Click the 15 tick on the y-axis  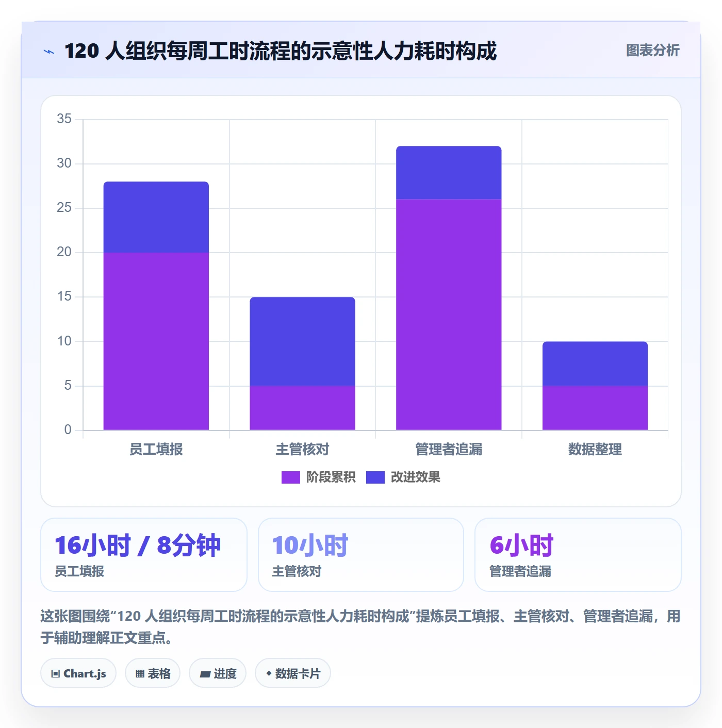click(x=64, y=296)
